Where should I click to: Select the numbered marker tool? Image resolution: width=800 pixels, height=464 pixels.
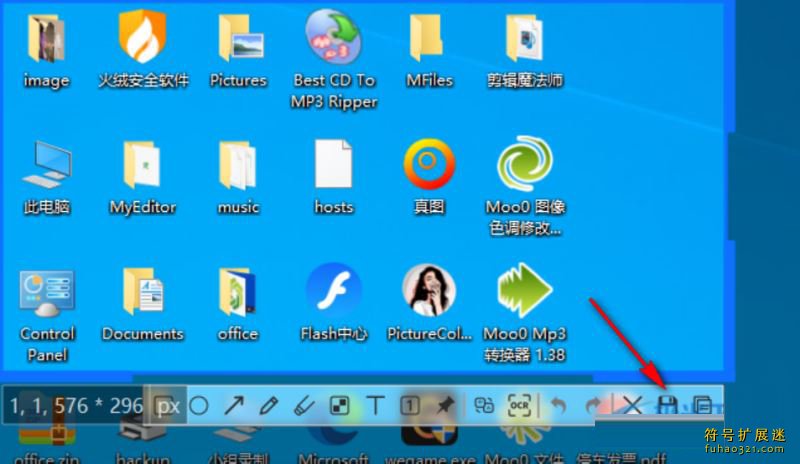409,405
